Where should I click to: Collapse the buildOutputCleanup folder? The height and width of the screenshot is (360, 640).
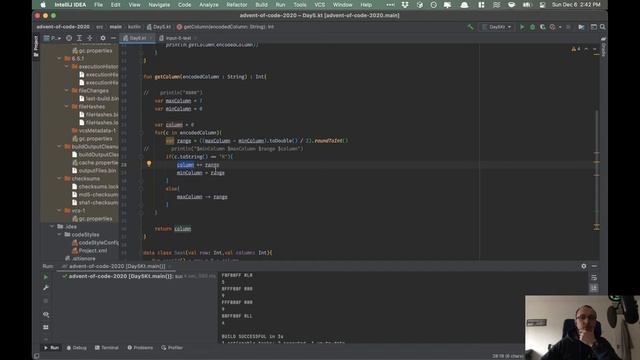click(x=60, y=147)
